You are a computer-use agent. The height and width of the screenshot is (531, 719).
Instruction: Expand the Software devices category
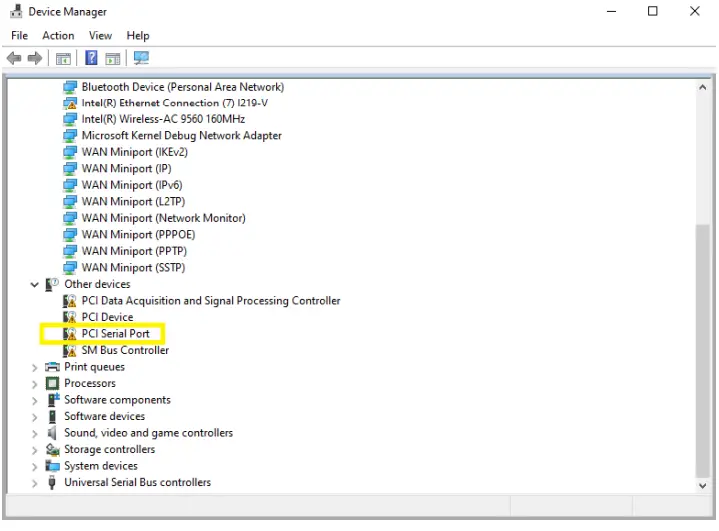click(34, 417)
